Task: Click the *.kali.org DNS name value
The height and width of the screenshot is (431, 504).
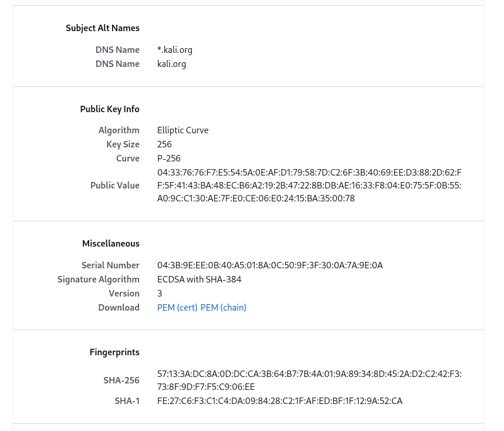Action: 175,50
